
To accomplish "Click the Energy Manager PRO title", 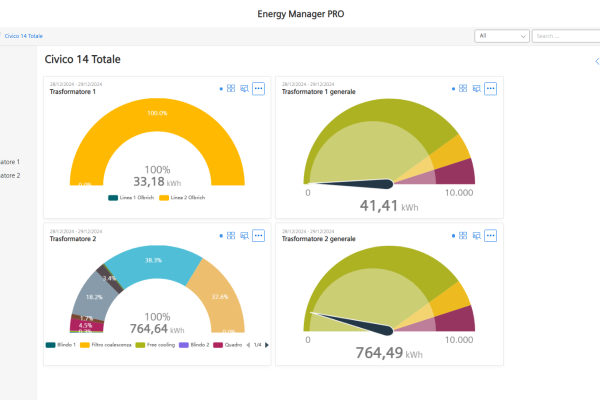I will point(301,14).
